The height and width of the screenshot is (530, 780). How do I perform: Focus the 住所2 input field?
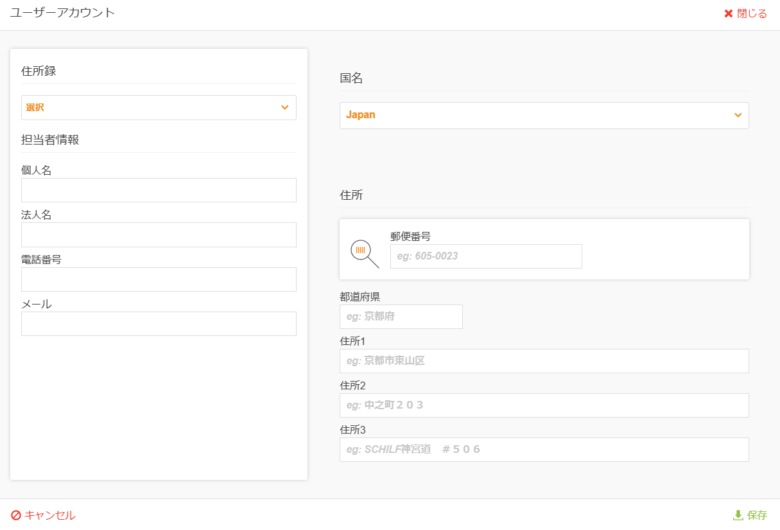coord(544,405)
